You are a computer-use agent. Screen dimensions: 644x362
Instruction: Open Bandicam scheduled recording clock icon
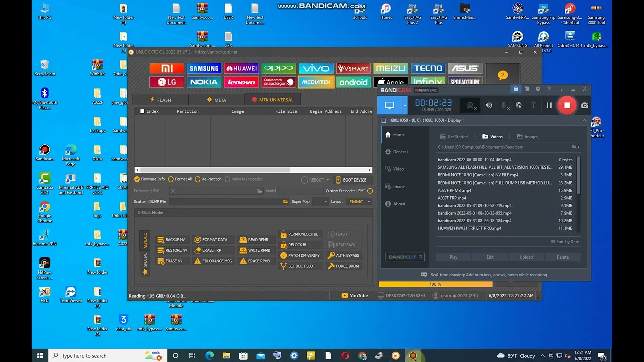click(x=538, y=89)
